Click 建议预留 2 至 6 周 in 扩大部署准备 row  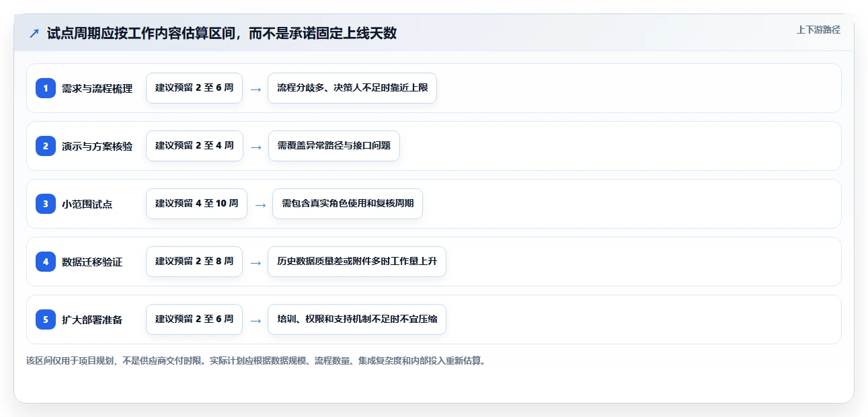pos(194,319)
